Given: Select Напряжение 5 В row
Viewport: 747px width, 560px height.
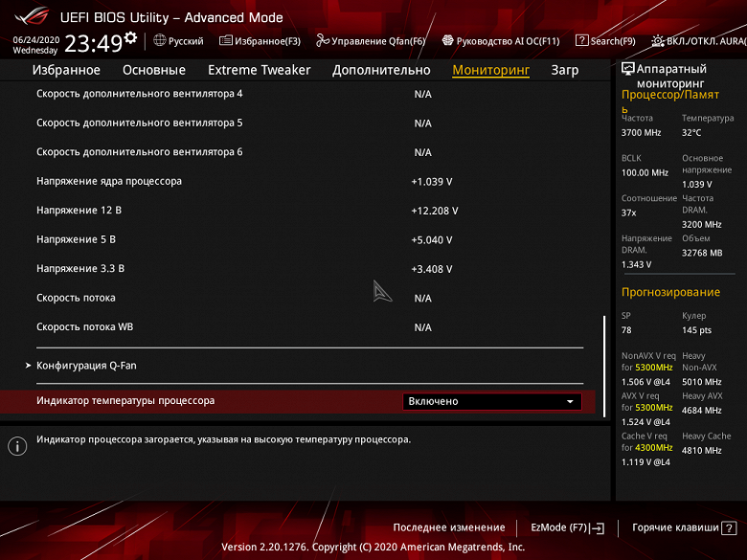Looking at the screenshot, I should (x=297, y=239).
